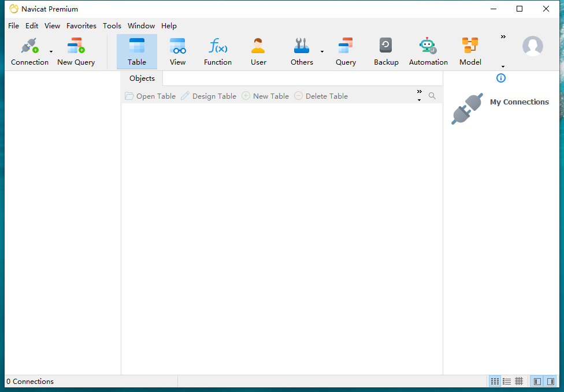Open the Favorites menu
564x392 pixels.
(x=81, y=26)
